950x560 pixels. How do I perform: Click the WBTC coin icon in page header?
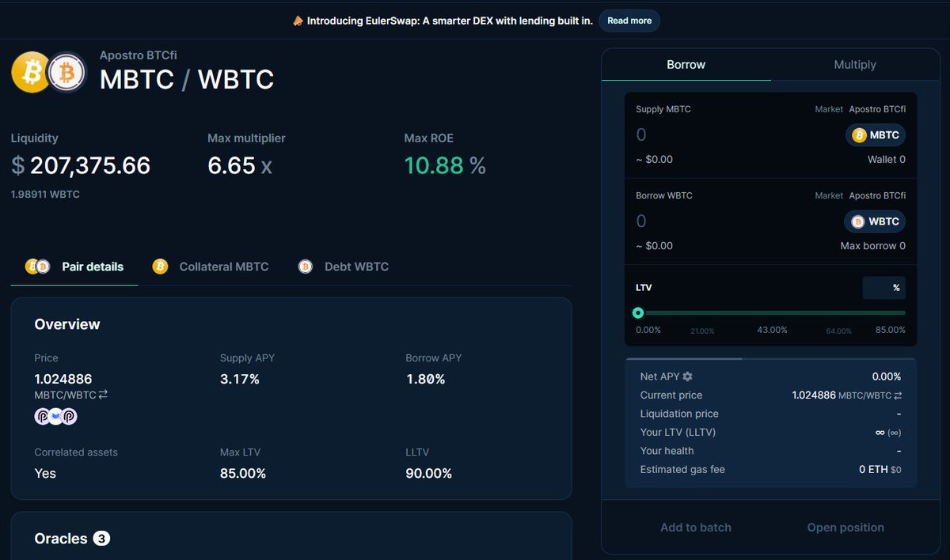[x=67, y=73]
